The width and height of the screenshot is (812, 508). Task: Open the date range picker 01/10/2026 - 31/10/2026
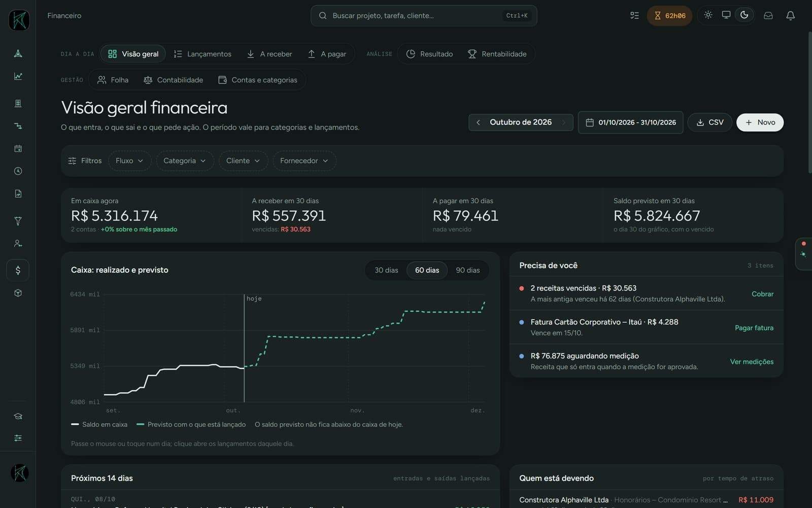point(630,122)
